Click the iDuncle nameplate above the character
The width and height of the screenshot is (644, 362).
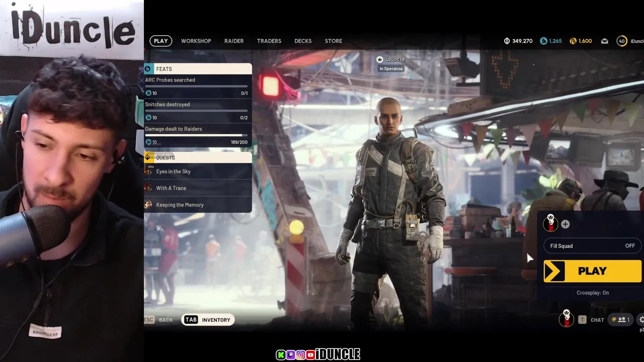pyautogui.click(x=395, y=59)
